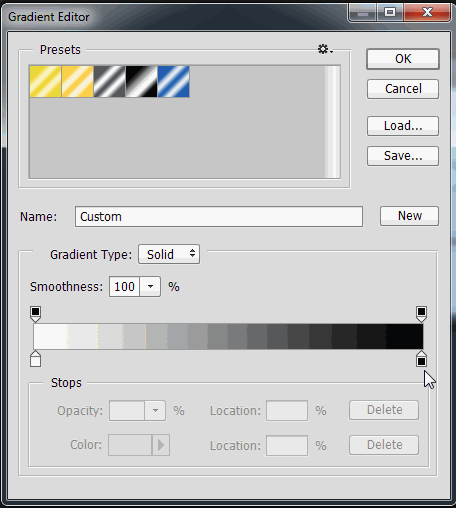Click the OK button
The width and height of the screenshot is (456, 508).
click(x=403, y=59)
